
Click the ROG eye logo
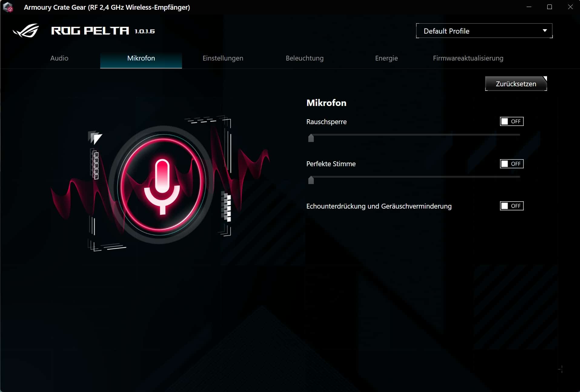click(x=26, y=31)
